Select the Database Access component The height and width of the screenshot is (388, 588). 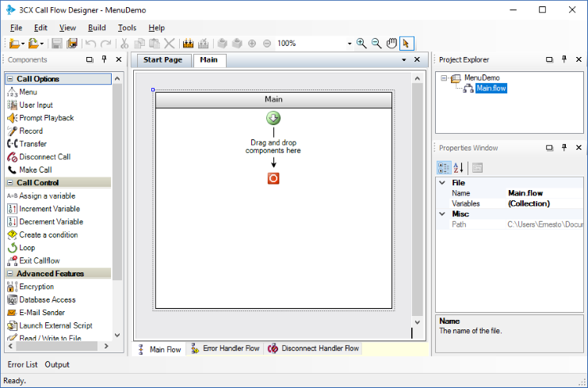pos(41,299)
